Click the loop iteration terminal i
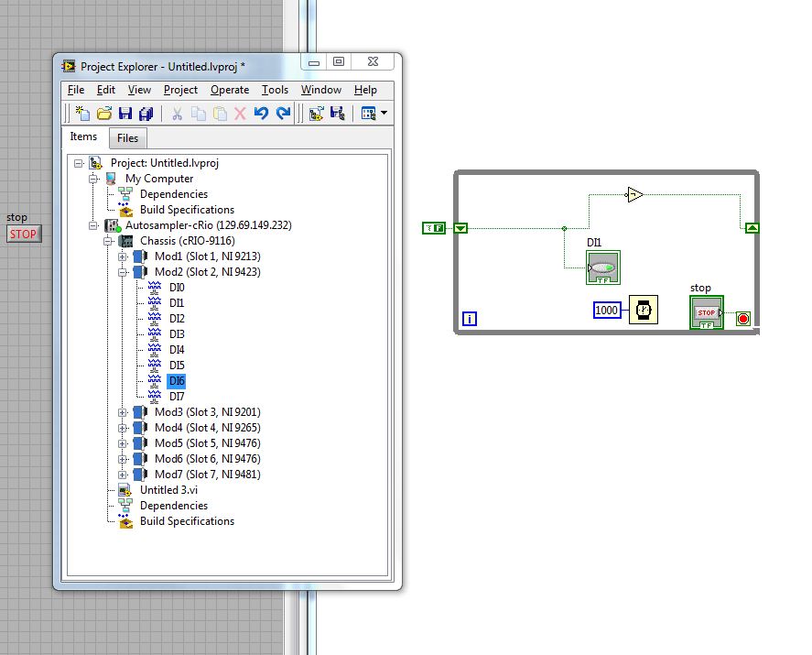The width and height of the screenshot is (812, 655). [470, 320]
